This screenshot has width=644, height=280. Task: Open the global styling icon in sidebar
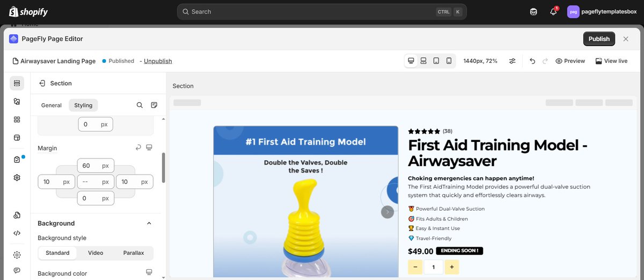pyautogui.click(x=17, y=215)
